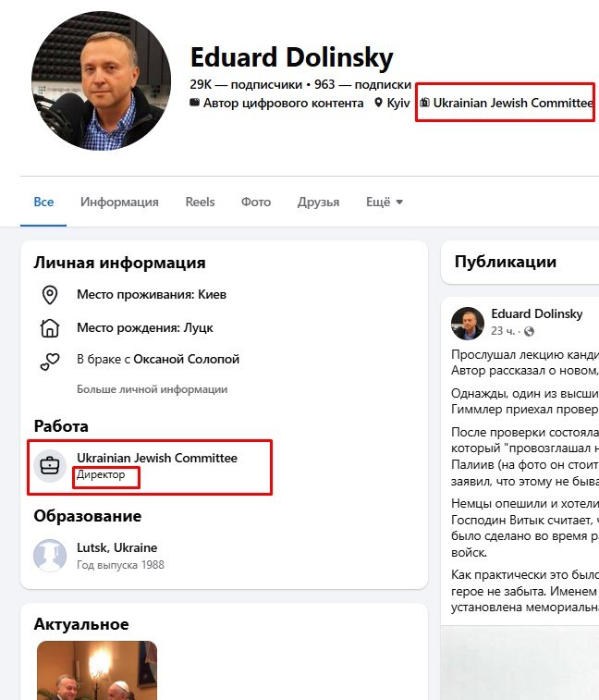Screen dimensions: 599x700
Task: Open Оксаной Солопой profile link
Action: coord(187,359)
